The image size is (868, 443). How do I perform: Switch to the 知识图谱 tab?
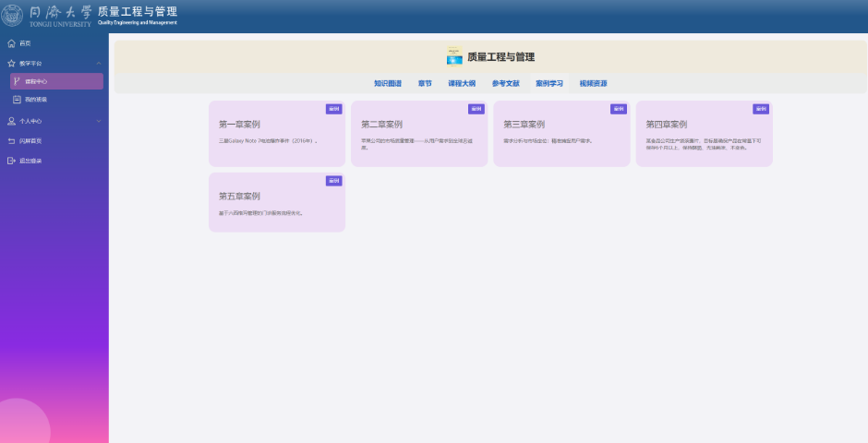coord(388,83)
